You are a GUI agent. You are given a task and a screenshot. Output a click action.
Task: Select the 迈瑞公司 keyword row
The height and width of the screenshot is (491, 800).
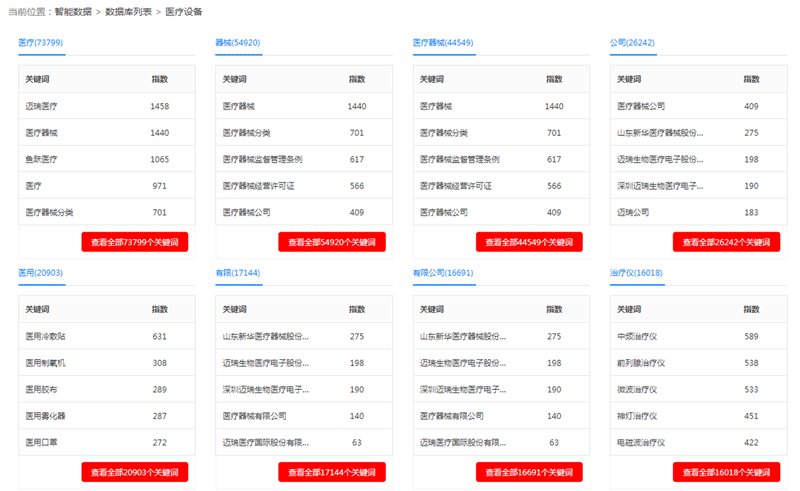634,212
